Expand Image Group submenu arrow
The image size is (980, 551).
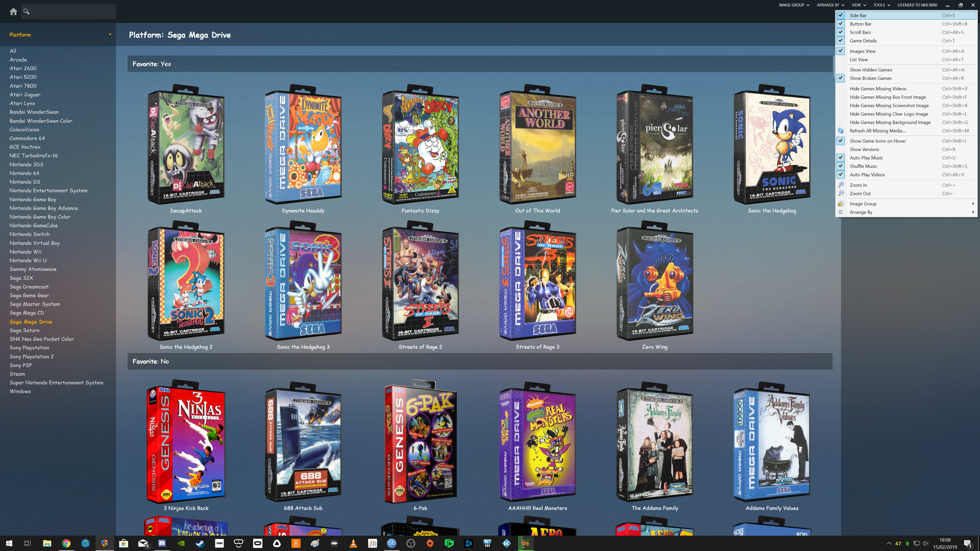click(x=973, y=204)
